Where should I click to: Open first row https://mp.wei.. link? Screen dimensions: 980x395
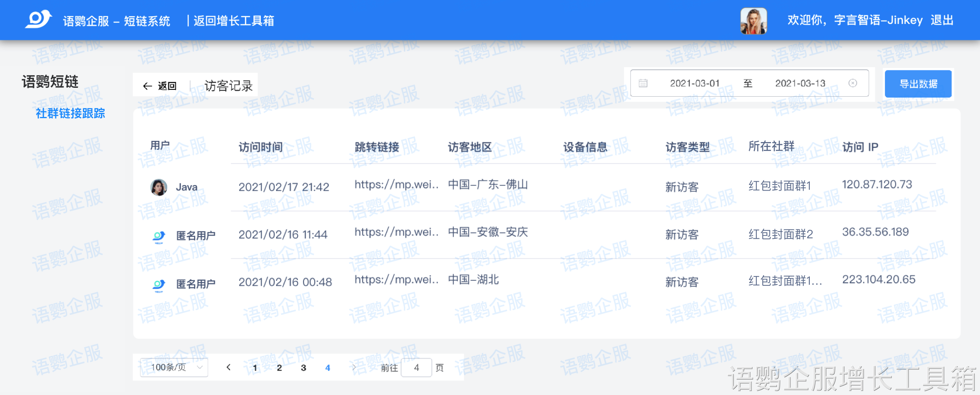point(397,185)
